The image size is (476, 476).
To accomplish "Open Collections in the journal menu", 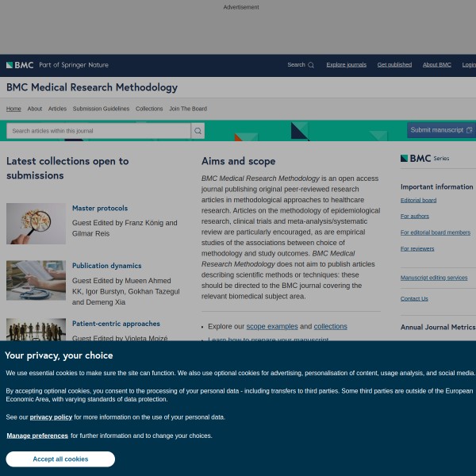I will click(149, 109).
